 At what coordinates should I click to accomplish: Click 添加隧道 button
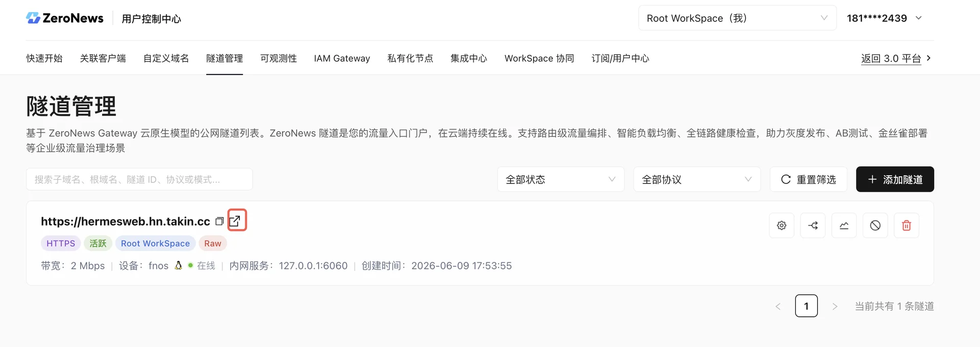click(895, 179)
